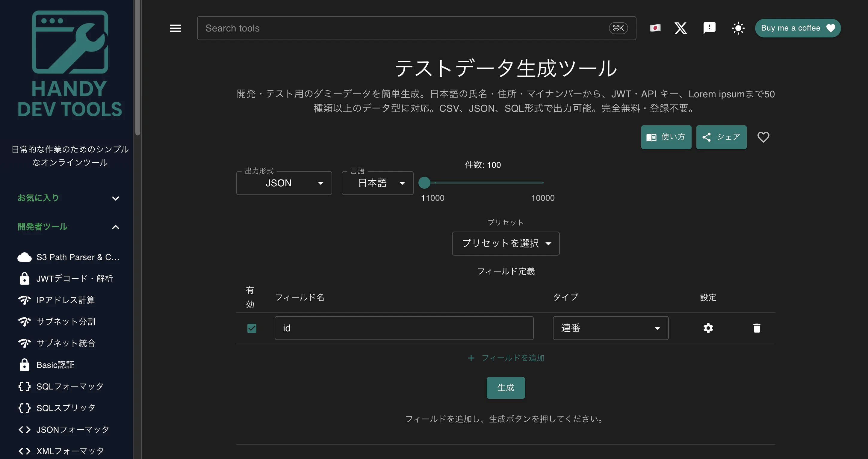The width and height of the screenshot is (868, 459).
Task: Click the テストデータ生成ツール page title
Action: click(506, 68)
